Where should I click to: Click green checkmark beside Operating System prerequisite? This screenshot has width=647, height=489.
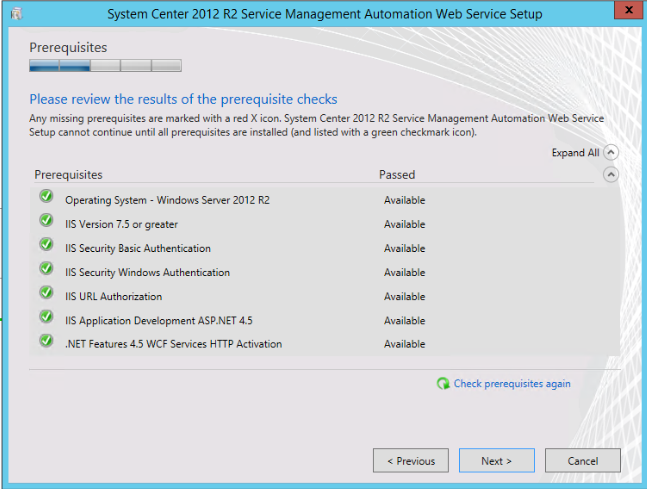(x=46, y=196)
